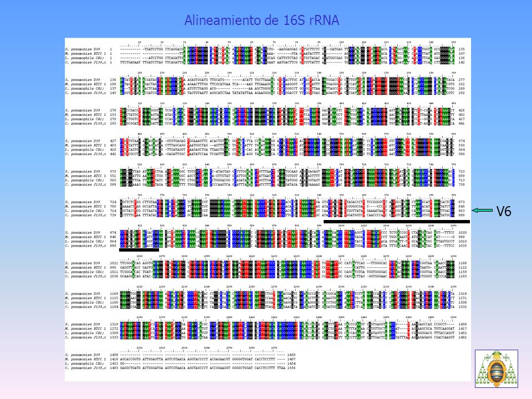
Task: Select 'C. pneumoniae J138,c' label beside start 739
Action: pos(85,215)
